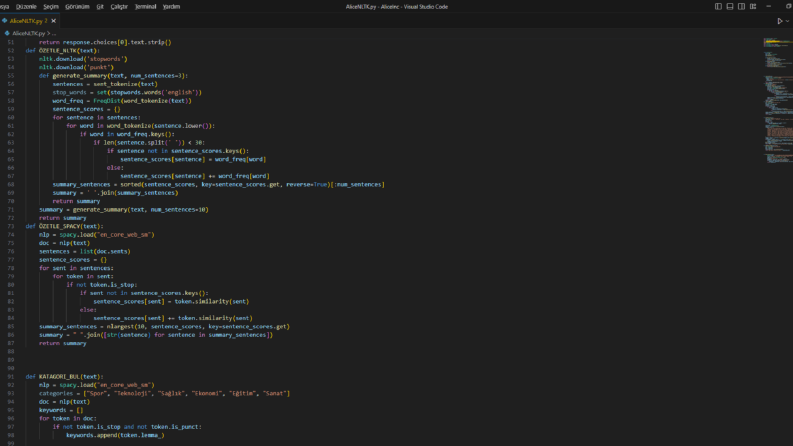The width and height of the screenshot is (793, 446).
Task: Click 'sentences = list(doc.sents)' line
Action: [84, 251]
